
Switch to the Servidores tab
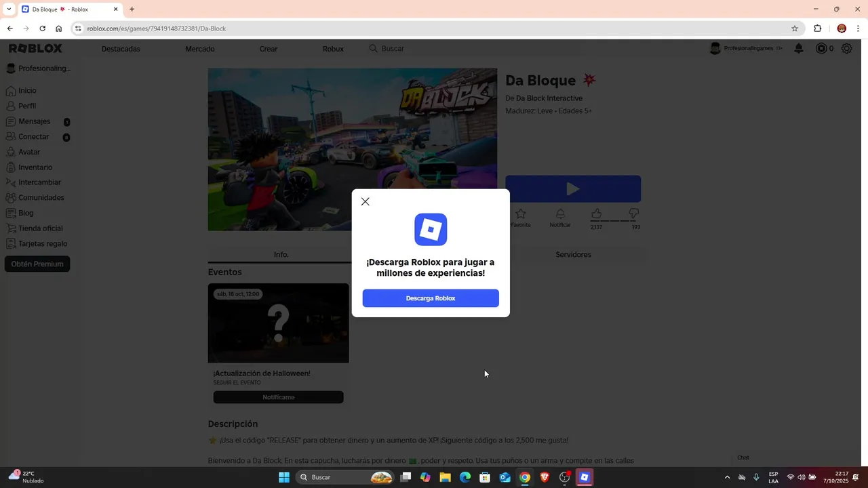[573, 255]
